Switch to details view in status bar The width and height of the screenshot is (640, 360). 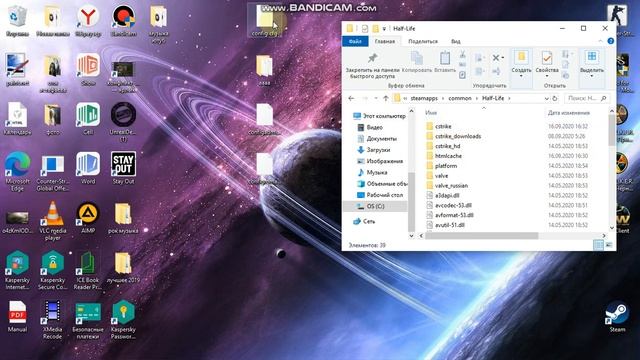pos(598,245)
